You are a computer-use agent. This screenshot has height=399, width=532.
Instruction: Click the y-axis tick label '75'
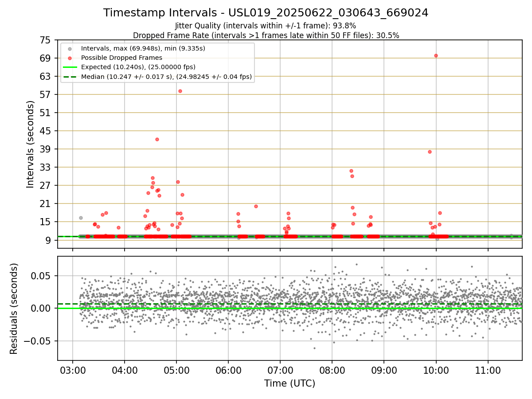46,40
